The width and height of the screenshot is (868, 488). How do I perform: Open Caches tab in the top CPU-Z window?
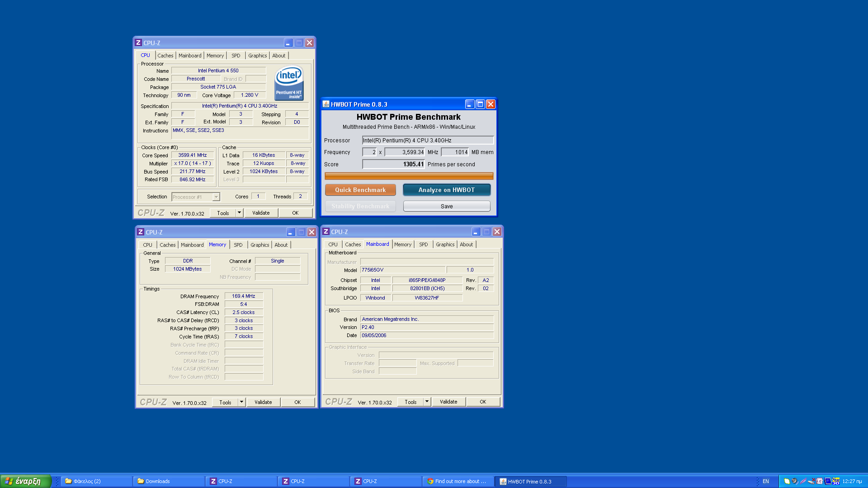[x=165, y=56]
